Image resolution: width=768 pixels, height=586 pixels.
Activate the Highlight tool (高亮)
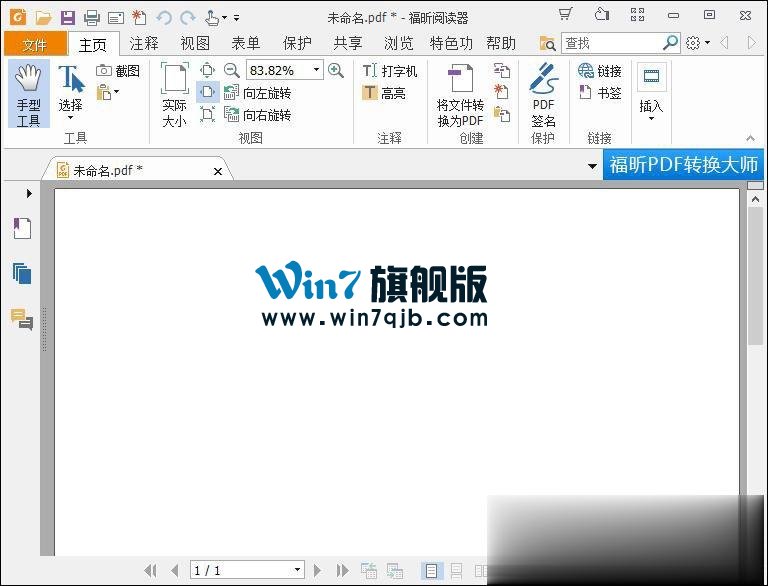pyautogui.click(x=384, y=93)
